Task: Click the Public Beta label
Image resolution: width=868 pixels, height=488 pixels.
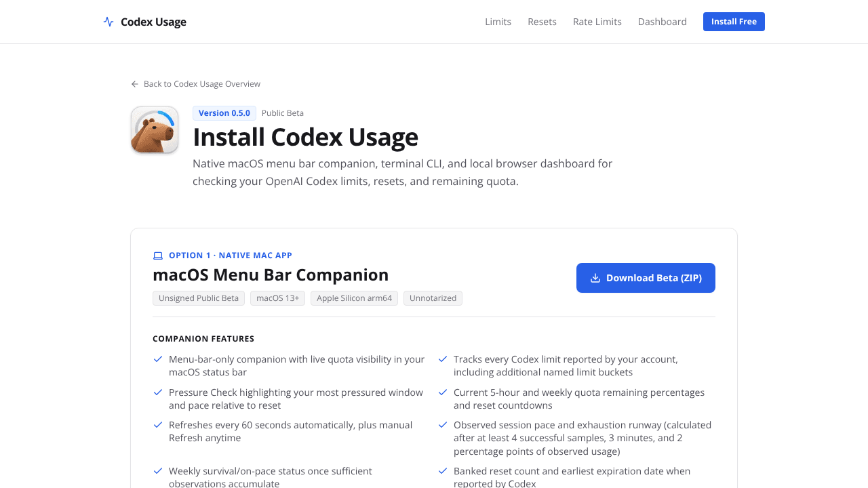Action: [x=283, y=113]
